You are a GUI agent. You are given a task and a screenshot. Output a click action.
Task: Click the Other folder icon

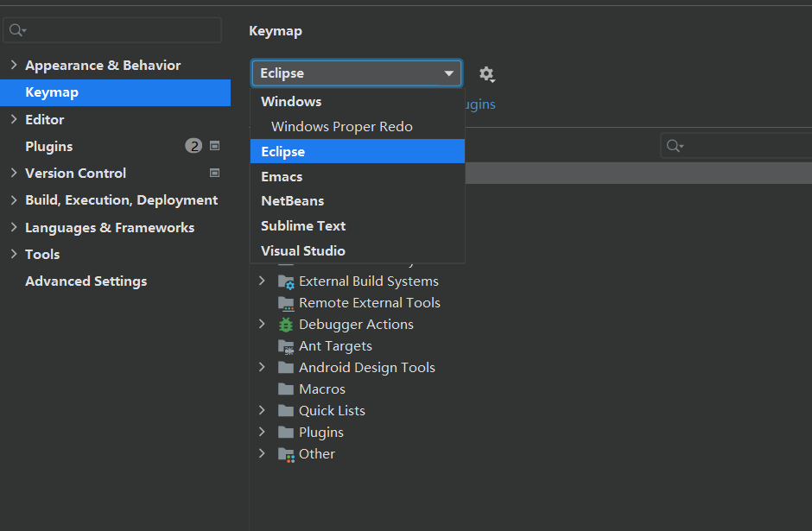tap(286, 454)
